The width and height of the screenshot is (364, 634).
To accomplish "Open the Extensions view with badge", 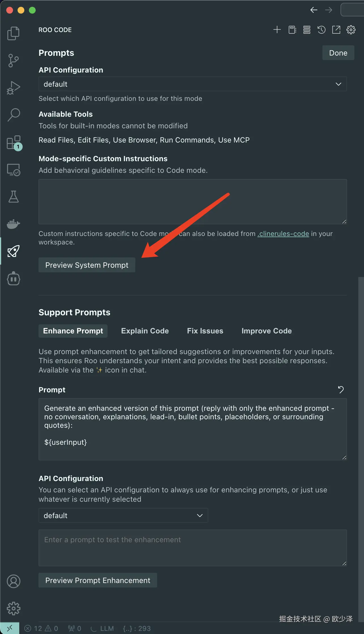I will (14, 143).
